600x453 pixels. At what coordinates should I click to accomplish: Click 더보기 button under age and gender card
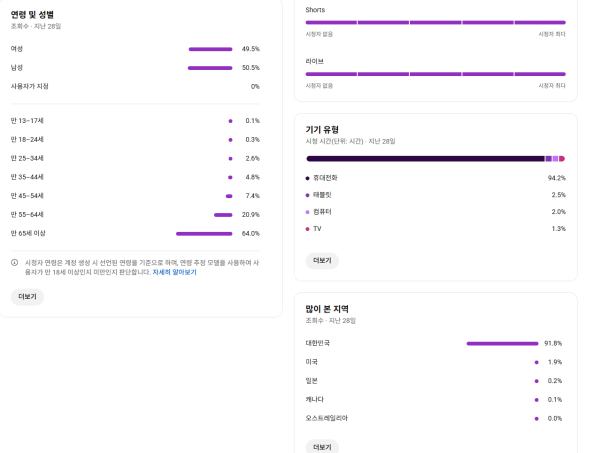coord(27,297)
